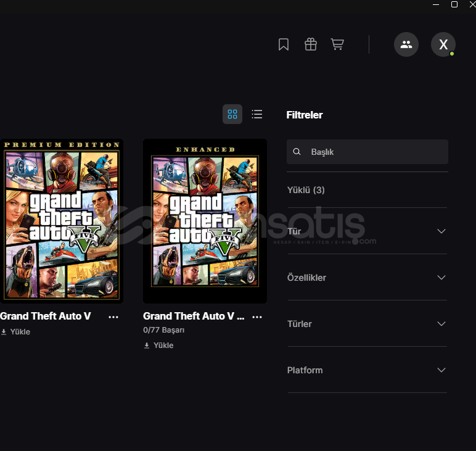
Task: Switch library to list view
Action: click(x=257, y=114)
